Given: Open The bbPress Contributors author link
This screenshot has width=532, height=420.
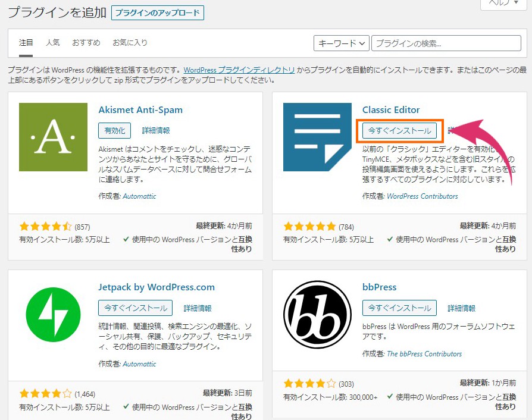Looking at the screenshot, I should 424,354.
